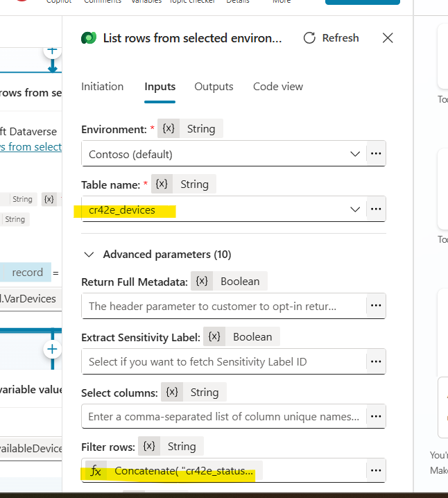The width and height of the screenshot is (448, 498).
Task: Click the Select columns variable {x} icon
Action: 172,393
